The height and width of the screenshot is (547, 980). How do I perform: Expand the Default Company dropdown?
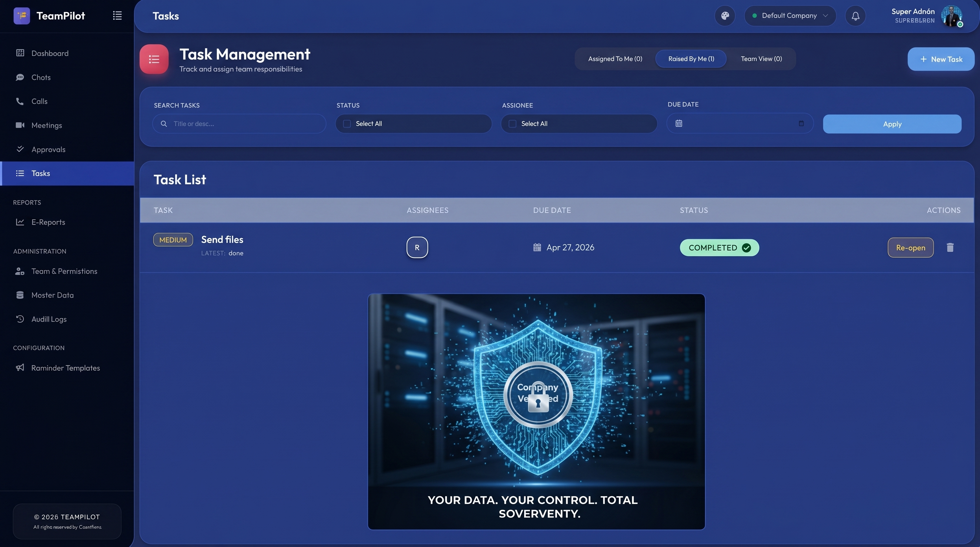click(790, 16)
